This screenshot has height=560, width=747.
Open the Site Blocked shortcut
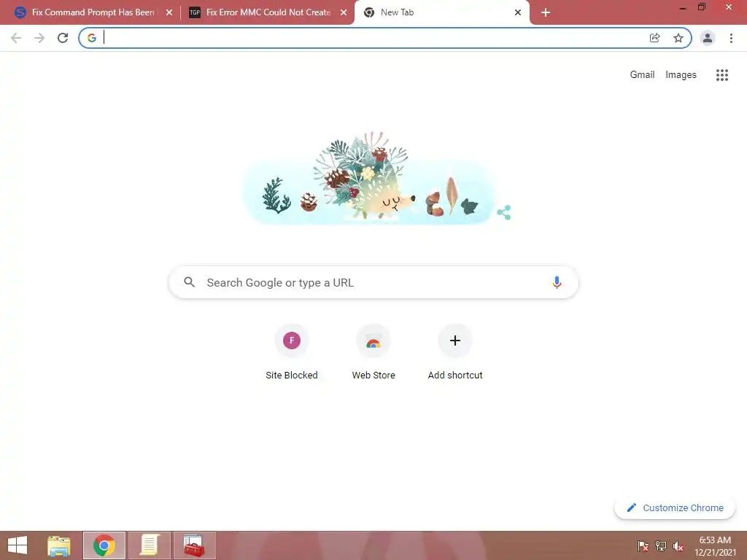pyautogui.click(x=292, y=352)
